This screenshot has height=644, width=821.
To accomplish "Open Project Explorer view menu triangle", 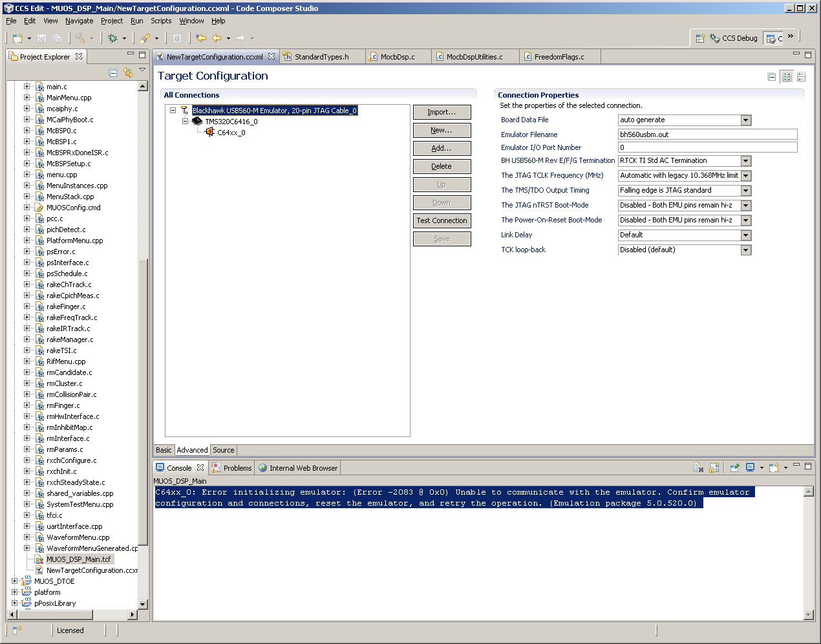I will tap(142, 70).
